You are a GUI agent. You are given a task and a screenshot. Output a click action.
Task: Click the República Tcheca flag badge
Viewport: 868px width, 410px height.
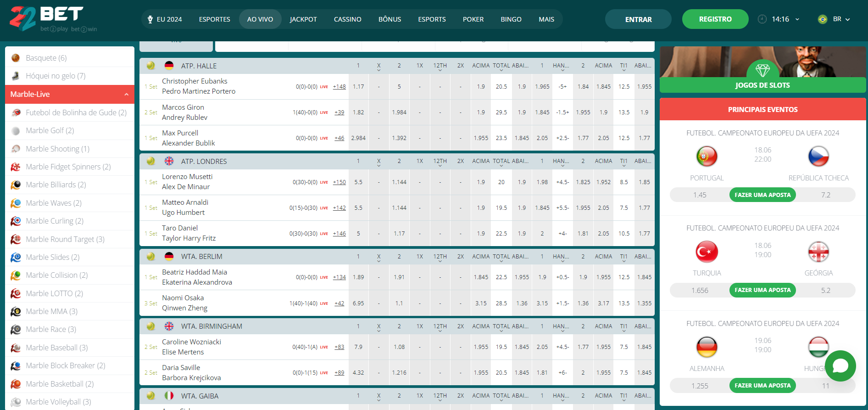(x=818, y=157)
